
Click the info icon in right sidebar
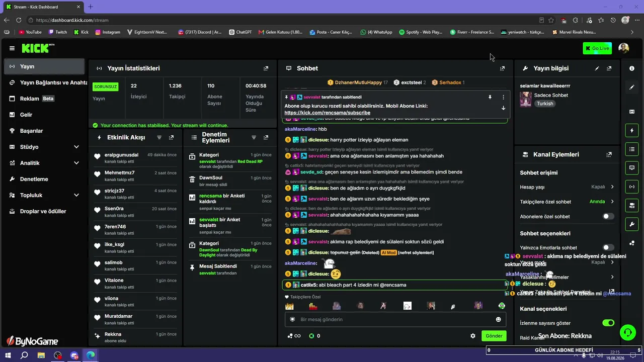(632, 68)
